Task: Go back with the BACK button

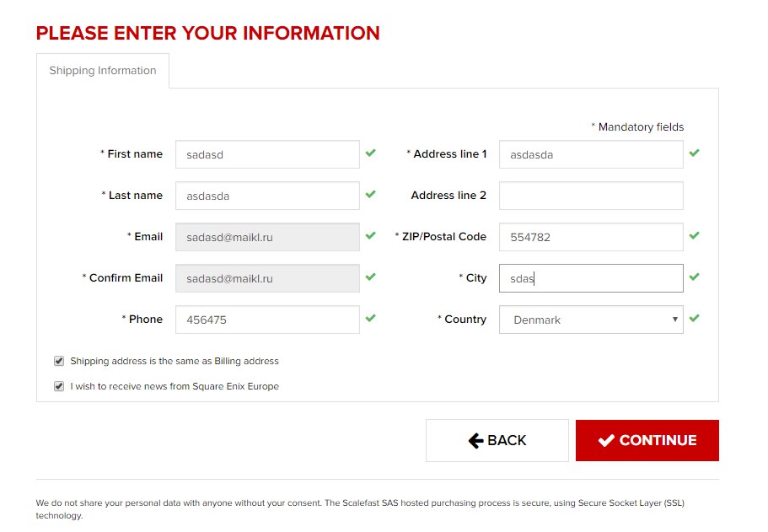Action: [497, 440]
